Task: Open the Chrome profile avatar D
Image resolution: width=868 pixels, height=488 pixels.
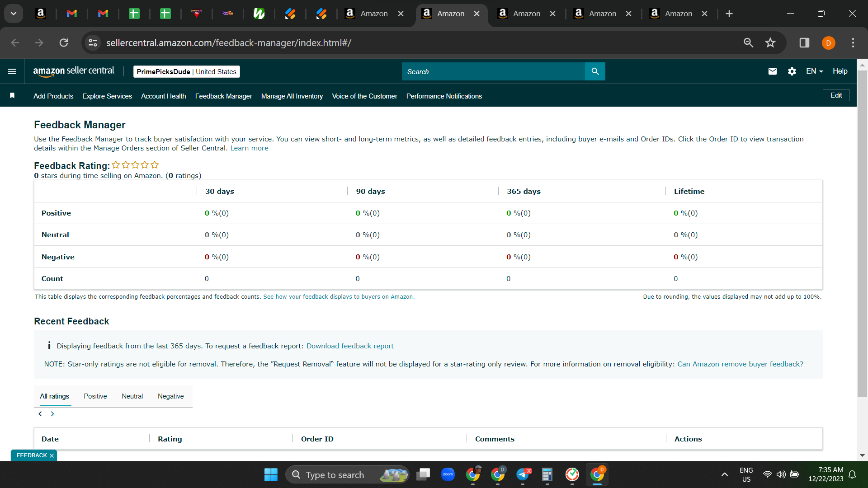Action: pos(828,43)
